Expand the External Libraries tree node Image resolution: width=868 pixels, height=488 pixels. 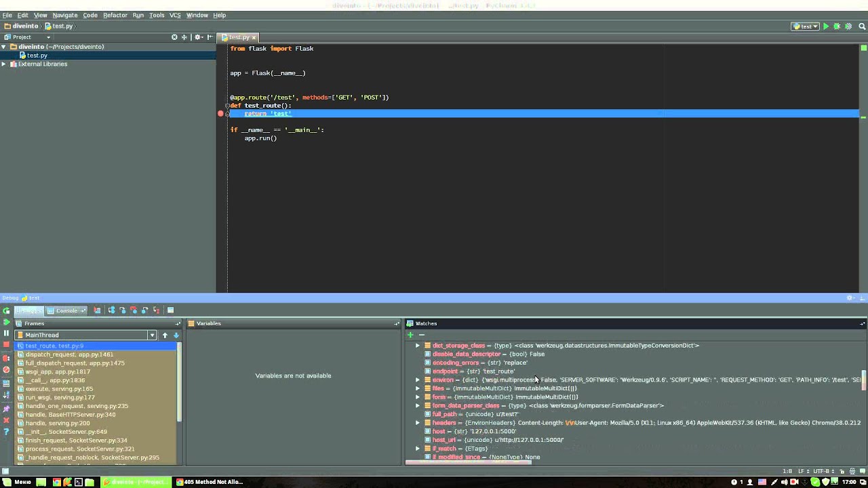[x=4, y=64]
